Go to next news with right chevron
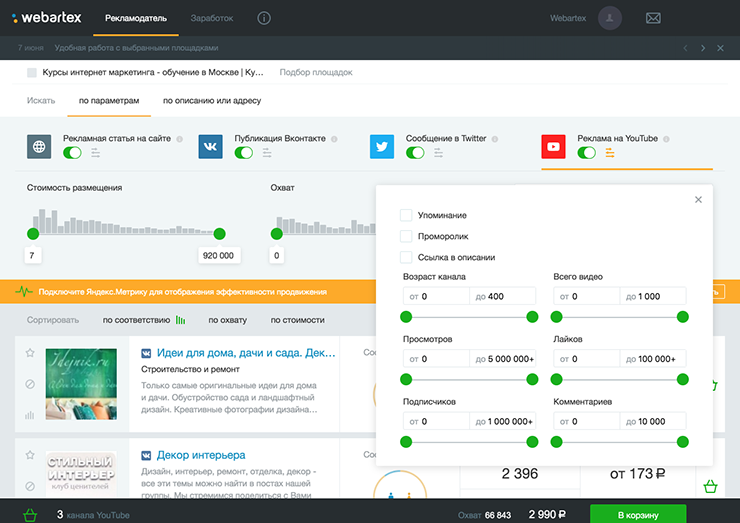 point(703,48)
